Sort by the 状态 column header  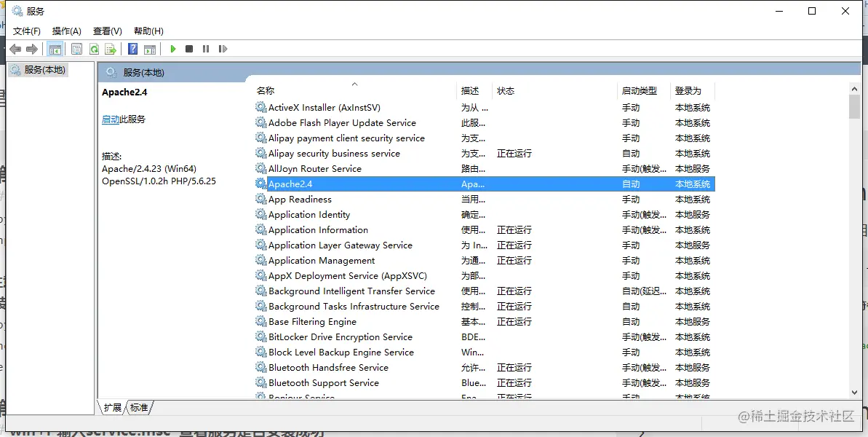[554, 91]
